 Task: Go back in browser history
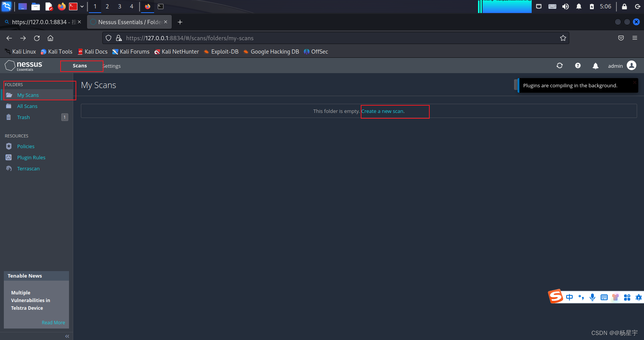(9, 38)
